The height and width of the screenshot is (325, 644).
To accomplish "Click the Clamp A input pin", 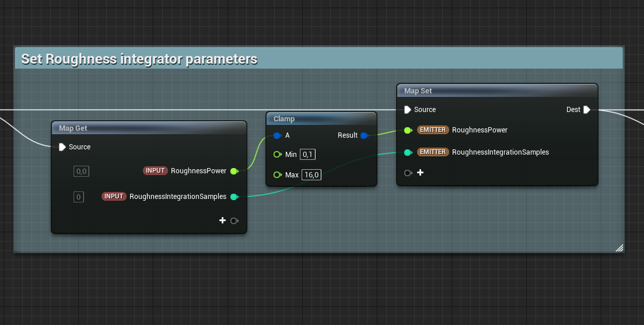I will [x=277, y=135].
